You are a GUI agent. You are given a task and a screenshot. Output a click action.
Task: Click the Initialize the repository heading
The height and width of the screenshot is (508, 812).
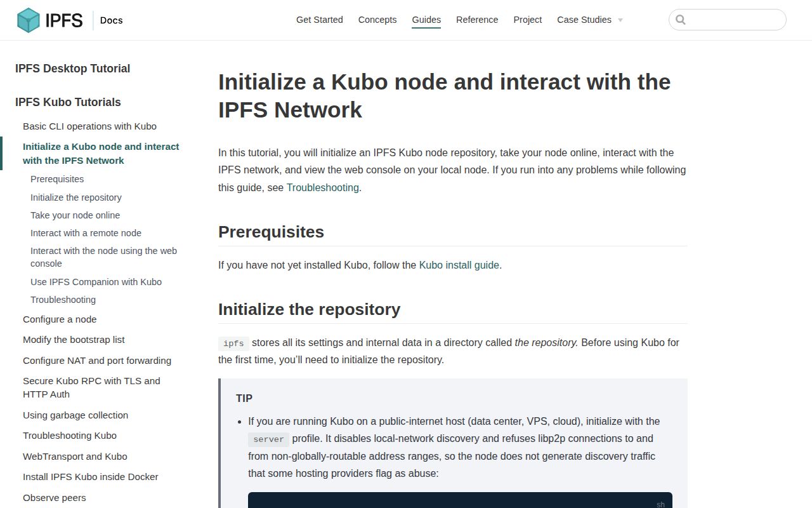309,309
